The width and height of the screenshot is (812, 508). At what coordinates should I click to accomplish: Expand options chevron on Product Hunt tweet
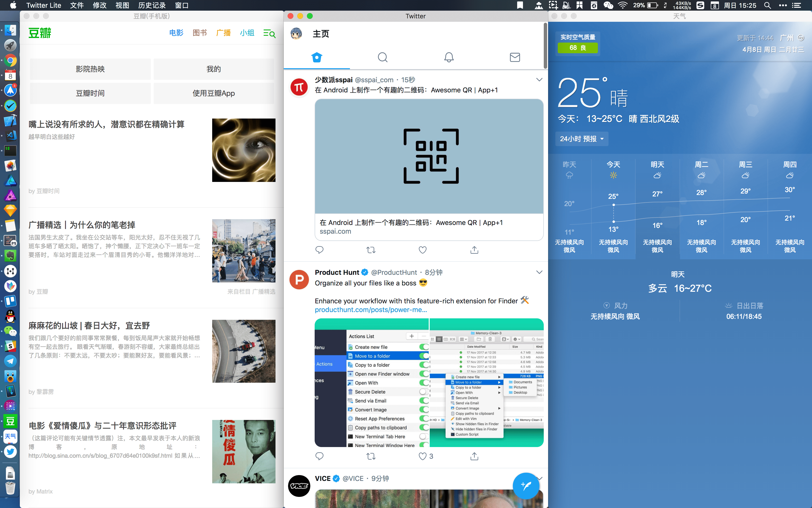click(x=539, y=272)
